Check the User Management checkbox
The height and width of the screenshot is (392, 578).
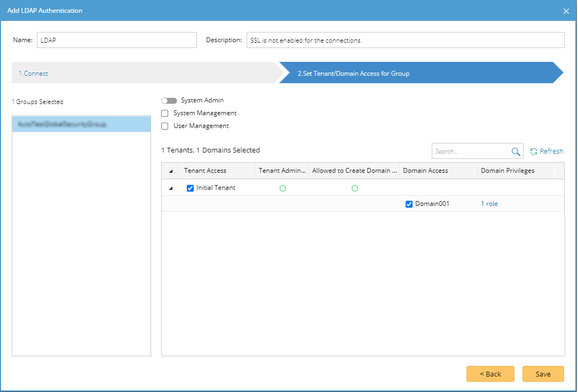coord(165,126)
